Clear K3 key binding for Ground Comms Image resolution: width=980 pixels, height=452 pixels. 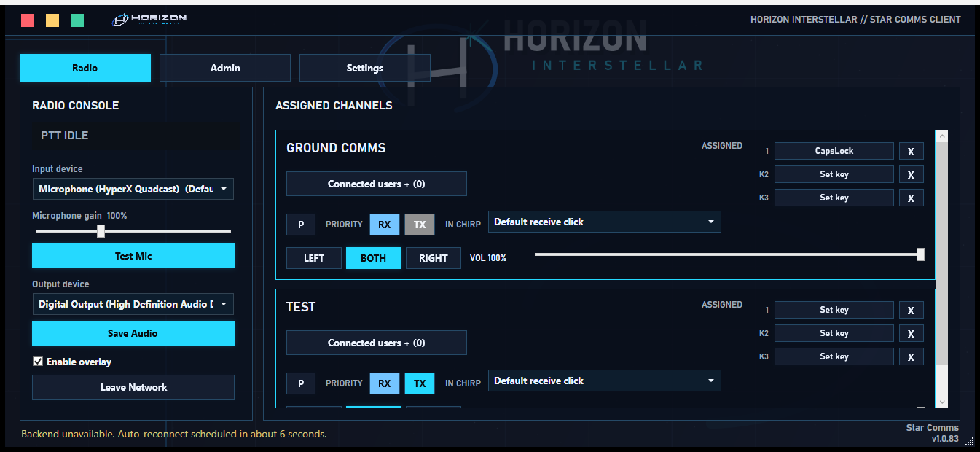[911, 198]
